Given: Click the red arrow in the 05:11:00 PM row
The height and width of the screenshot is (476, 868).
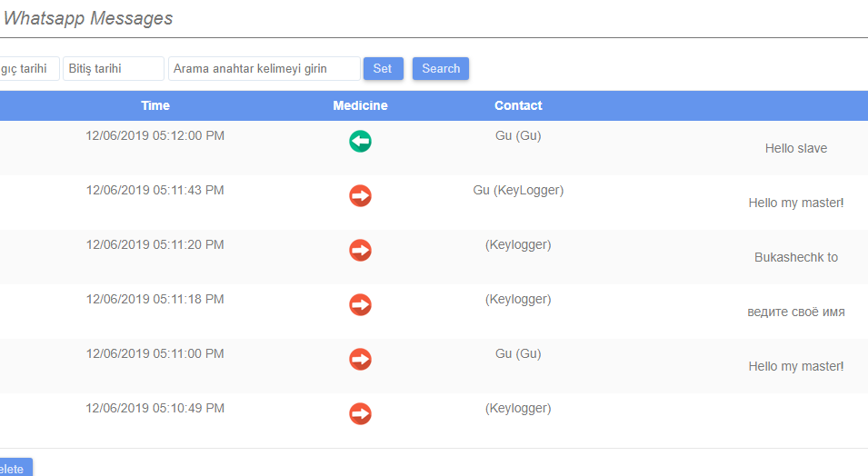Looking at the screenshot, I should pos(360,360).
